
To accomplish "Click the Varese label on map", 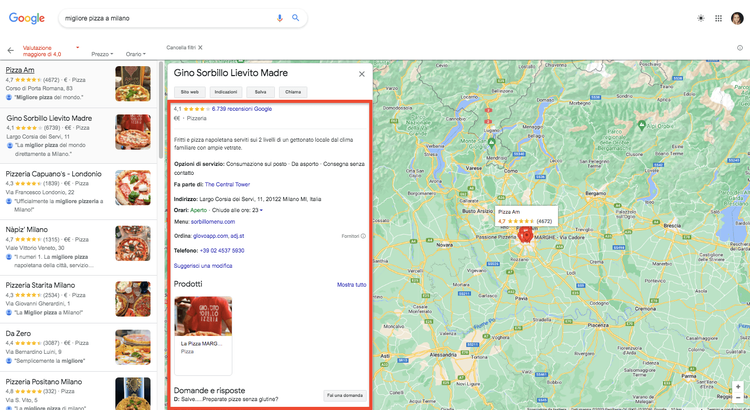I will [x=474, y=168].
